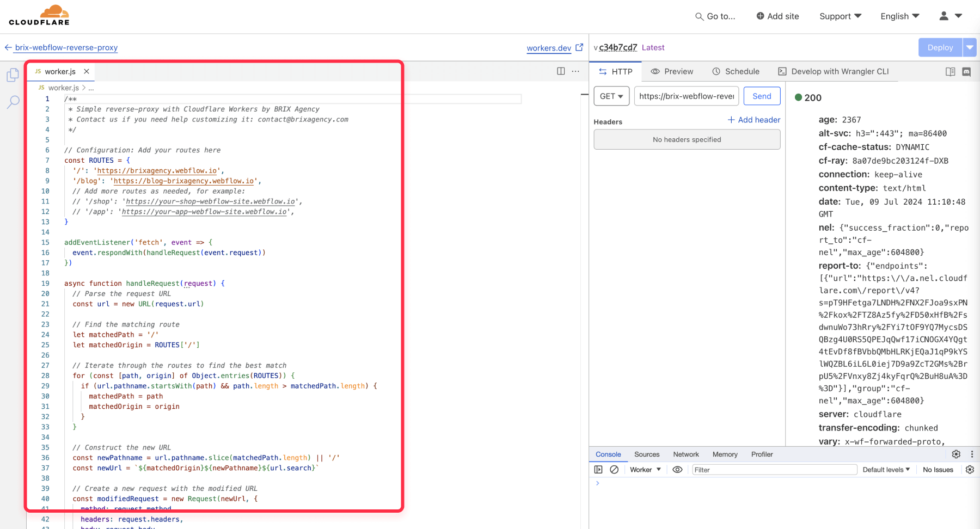Screen dimensions: 980x529
Task: Split the editor to the right
Action: [x=561, y=71]
